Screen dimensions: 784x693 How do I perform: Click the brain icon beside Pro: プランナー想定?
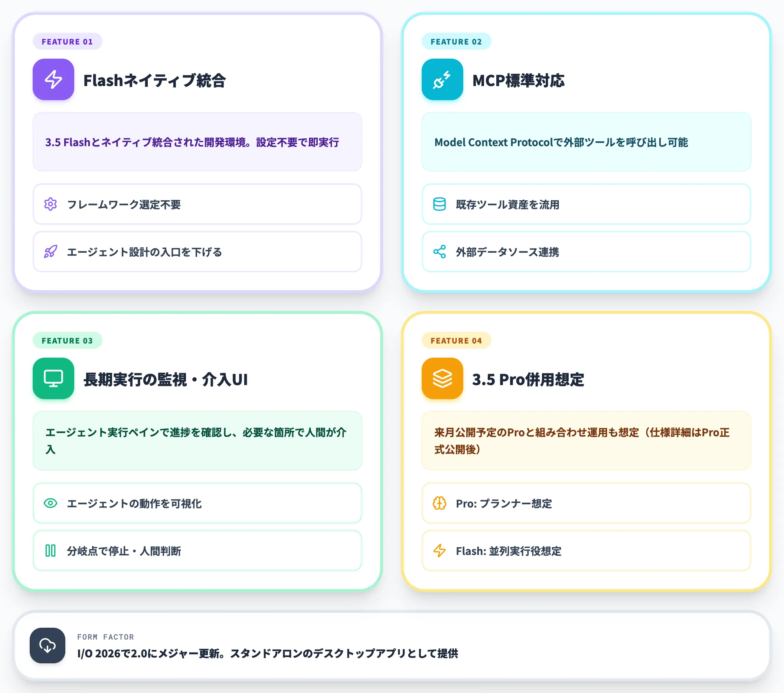click(x=440, y=503)
